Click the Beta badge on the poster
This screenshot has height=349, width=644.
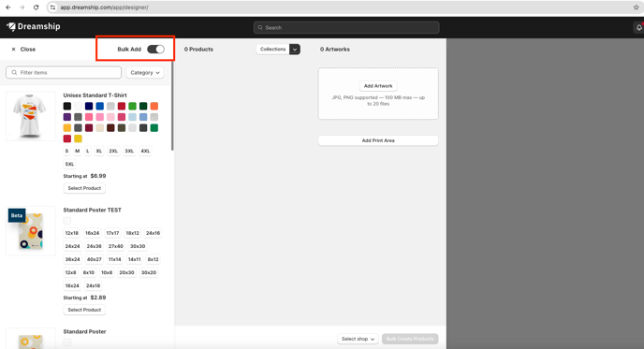coord(17,215)
